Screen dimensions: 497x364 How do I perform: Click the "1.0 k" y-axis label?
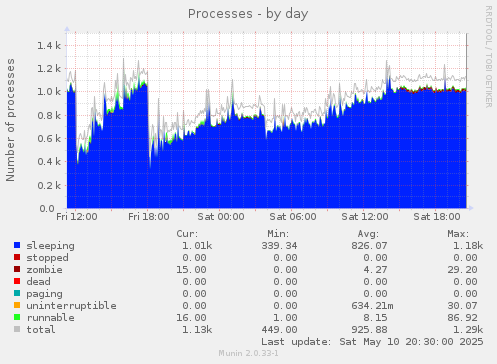click(49, 92)
